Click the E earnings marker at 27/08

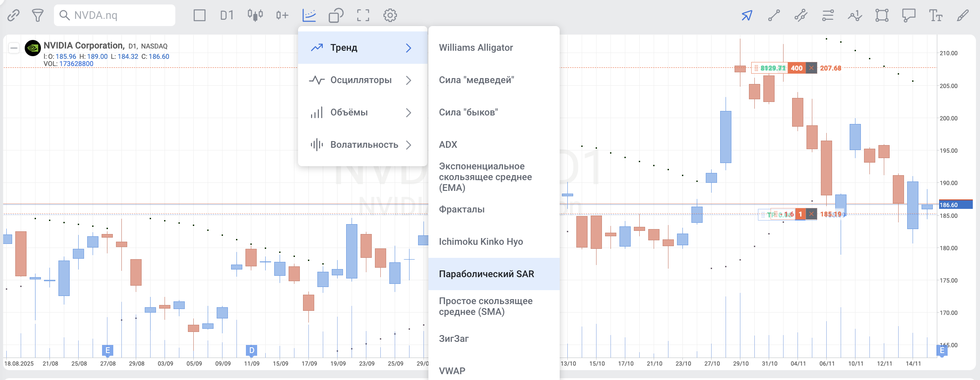click(x=107, y=350)
